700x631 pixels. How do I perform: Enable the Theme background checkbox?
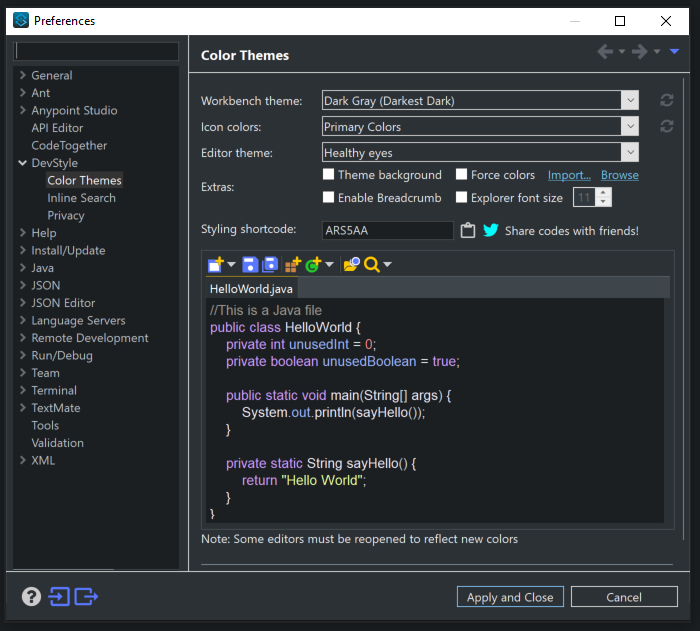click(329, 175)
